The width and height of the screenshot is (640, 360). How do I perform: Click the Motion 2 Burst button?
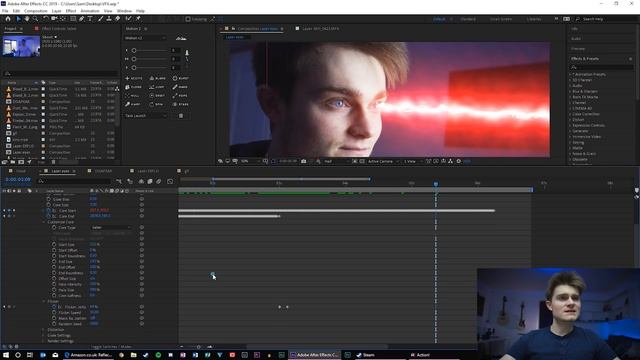click(x=181, y=78)
